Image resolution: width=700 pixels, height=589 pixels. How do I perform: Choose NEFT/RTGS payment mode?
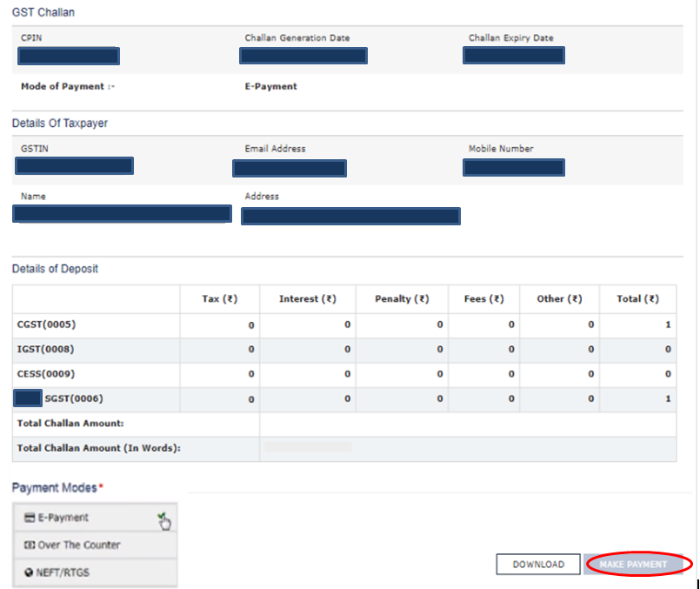95,572
